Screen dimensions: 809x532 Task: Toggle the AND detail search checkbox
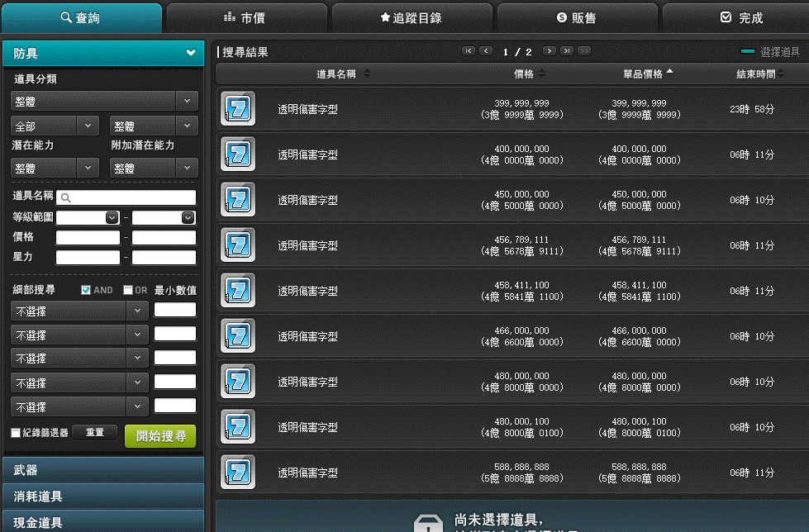click(x=86, y=290)
